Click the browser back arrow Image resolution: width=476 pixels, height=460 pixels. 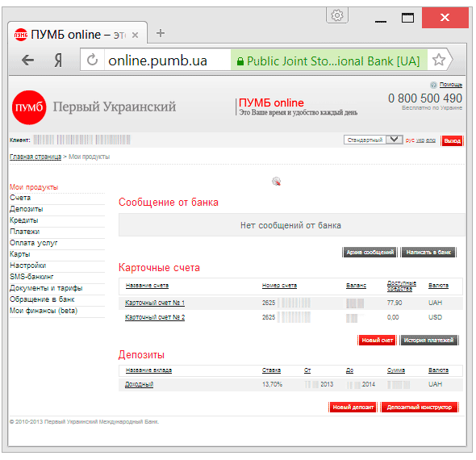(x=28, y=60)
